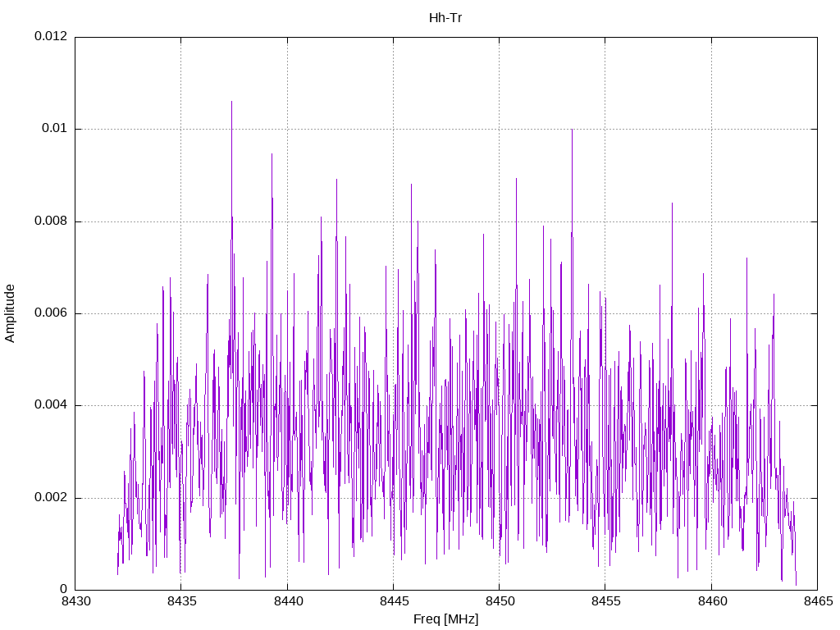Select the 0.004 y-axis tick label
Image resolution: width=840 pixels, height=630 pixels.
click(x=51, y=405)
